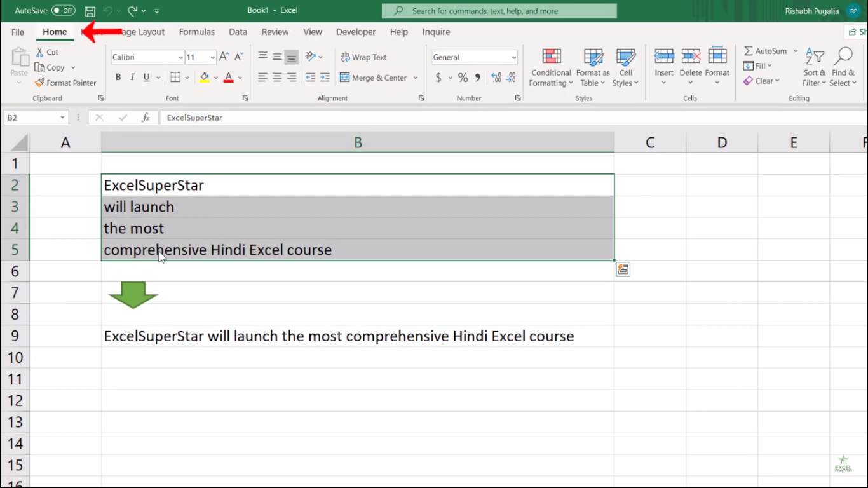Click the Redo arrow icon

132,11
